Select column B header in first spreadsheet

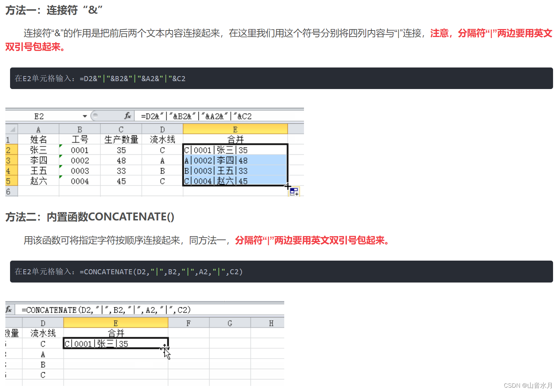tap(80, 129)
